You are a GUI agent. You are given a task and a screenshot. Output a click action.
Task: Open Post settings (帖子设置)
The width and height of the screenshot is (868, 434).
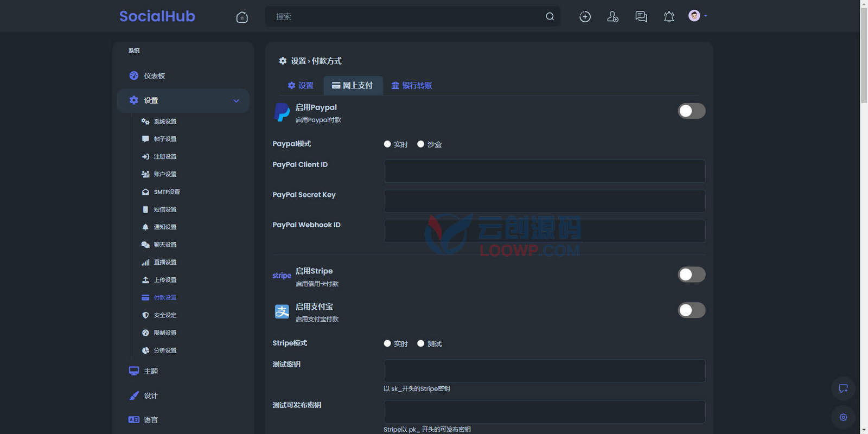click(165, 139)
